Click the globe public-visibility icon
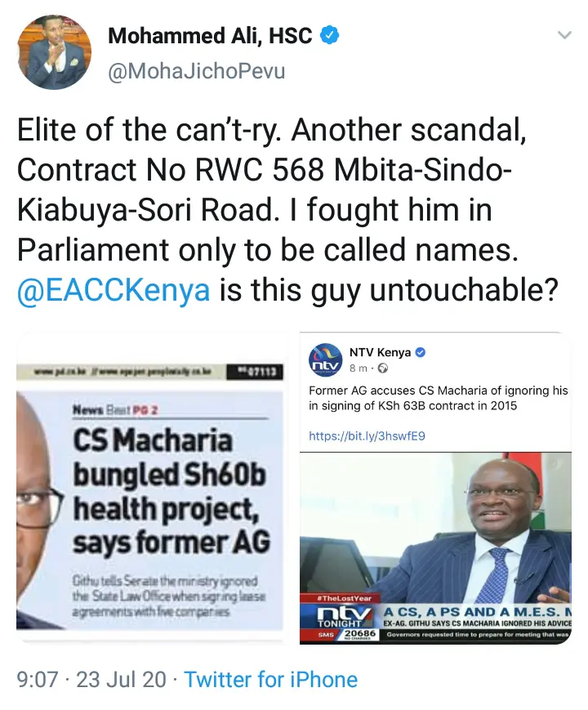 tap(382, 368)
